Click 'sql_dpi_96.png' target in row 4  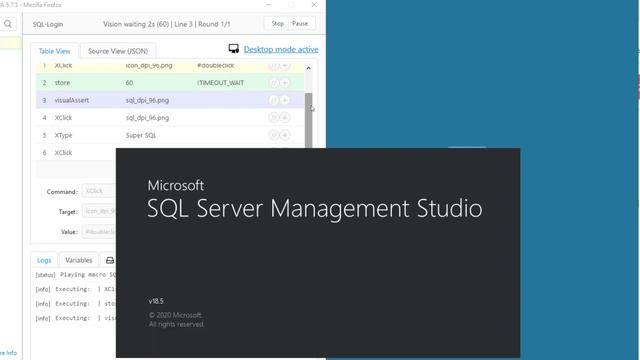pos(147,118)
